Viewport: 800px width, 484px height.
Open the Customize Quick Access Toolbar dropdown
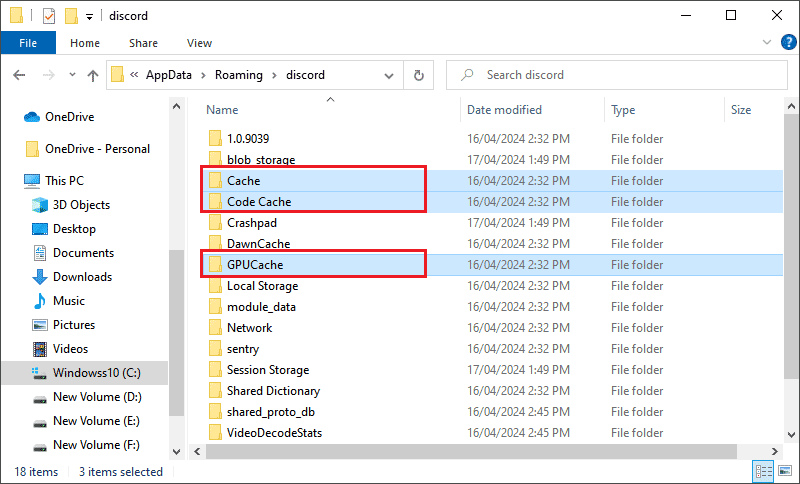89,17
